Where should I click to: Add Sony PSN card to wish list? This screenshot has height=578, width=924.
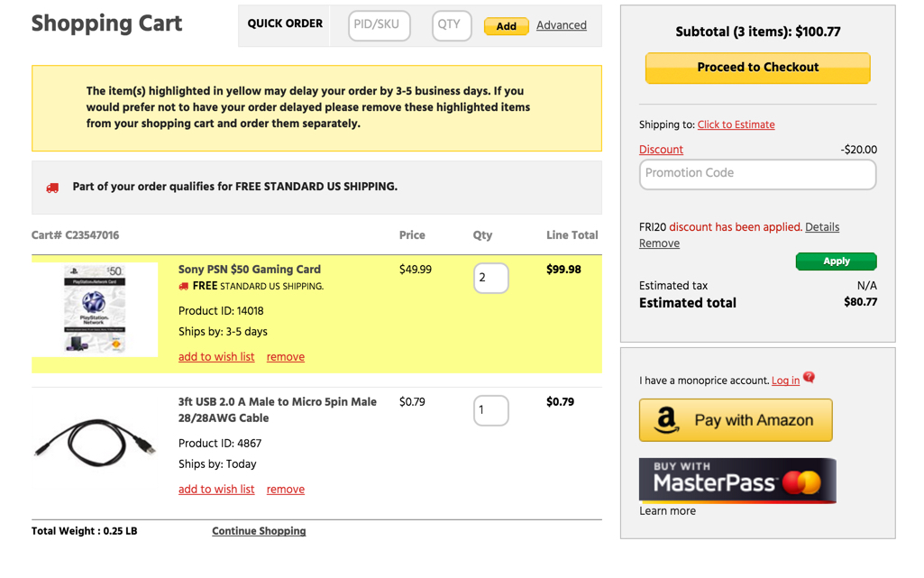pos(216,356)
